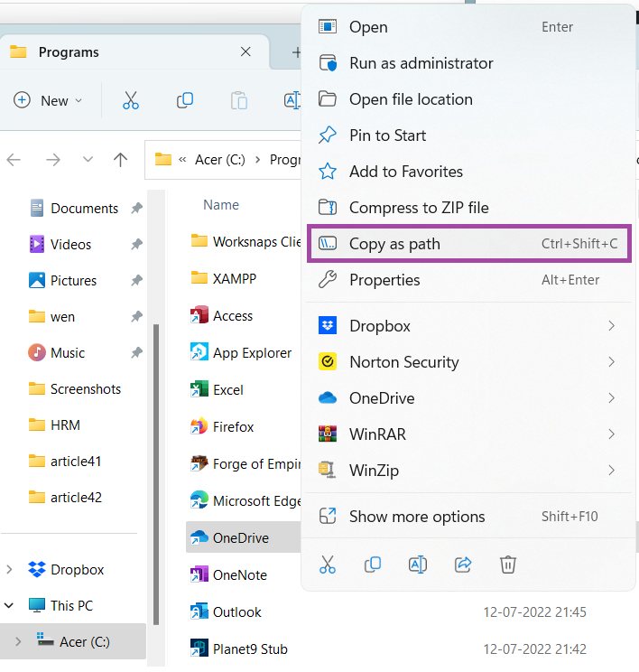Click the Share icon in context menu

point(463,565)
